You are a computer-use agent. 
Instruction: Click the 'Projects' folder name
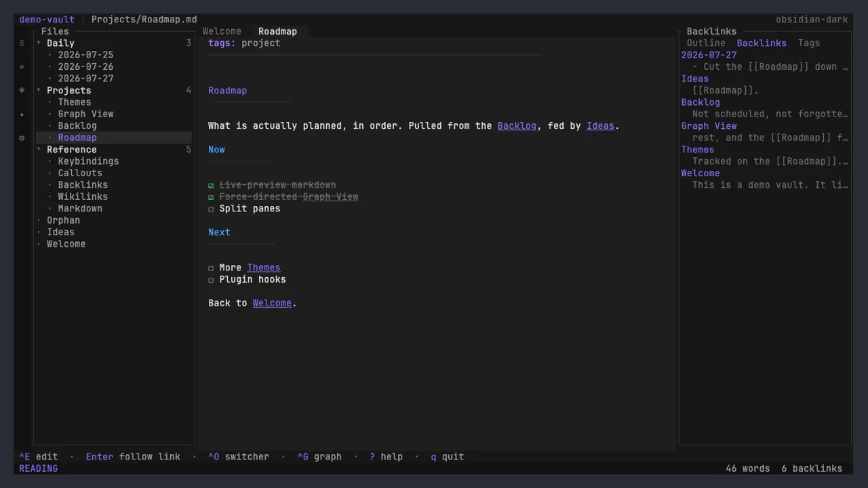point(68,91)
